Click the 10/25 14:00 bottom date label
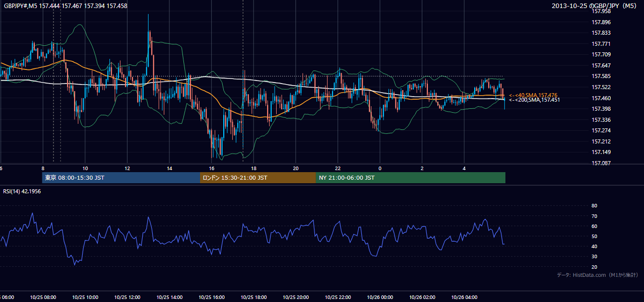The width and height of the screenshot is (644, 302). (x=169, y=297)
